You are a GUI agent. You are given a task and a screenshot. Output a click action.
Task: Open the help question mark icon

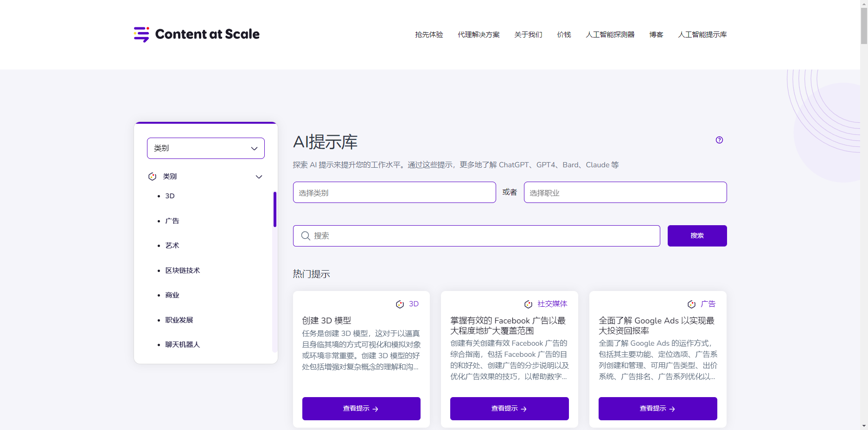click(x=719, y=140)
